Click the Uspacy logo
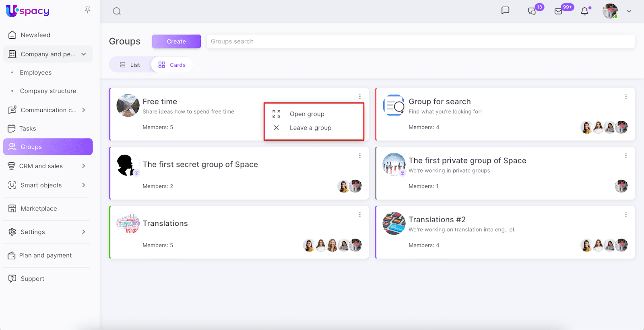The height and width of the screenshot is (330, 644). click(x=28, y=11)
